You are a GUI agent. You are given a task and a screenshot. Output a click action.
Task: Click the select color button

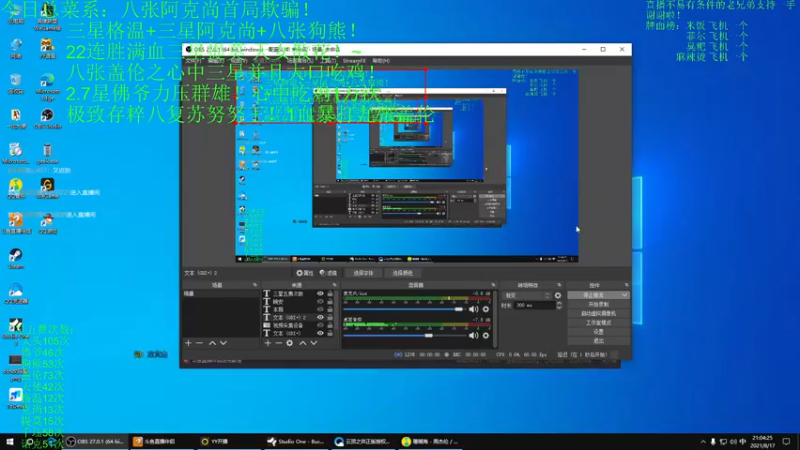pyautogui.click(x=402, y=273)
